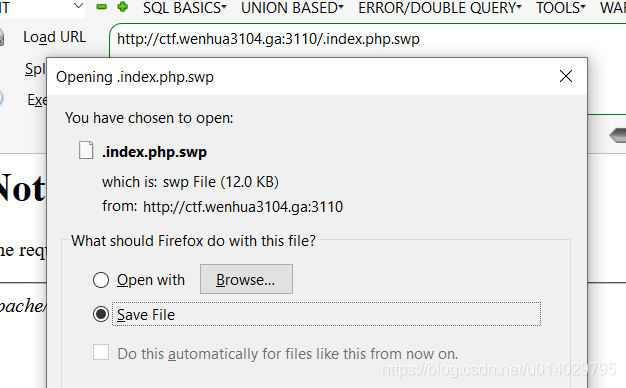Image resolution: width=626 pixels, height=388 pixels.
Task: Click the gray arrow icon at right edge
Action: 618,136
